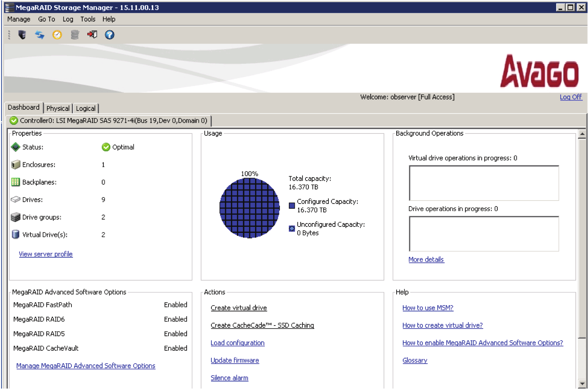Viewport: 588px width, 390px height.
Task: Click the toolbar drag handle
Action: (x=9, y=35)
